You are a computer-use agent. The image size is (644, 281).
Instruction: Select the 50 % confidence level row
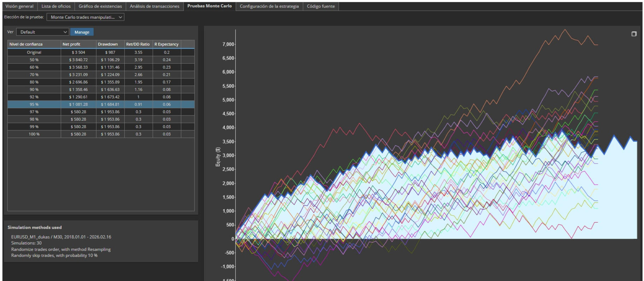tap(34, 60)
